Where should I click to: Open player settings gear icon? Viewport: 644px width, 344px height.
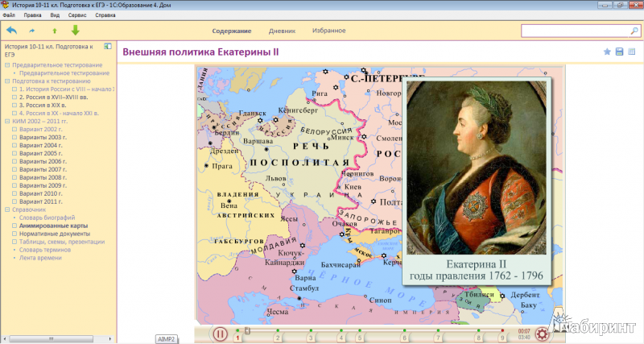[x=542, y=334]
